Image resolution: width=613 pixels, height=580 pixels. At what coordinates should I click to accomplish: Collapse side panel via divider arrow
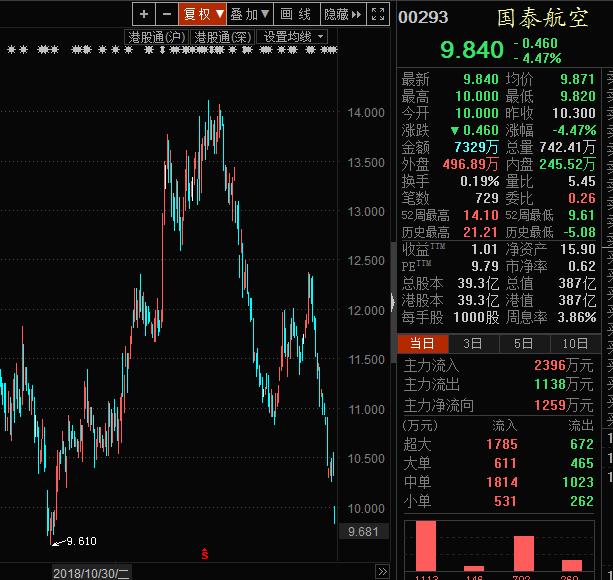click(393, 302)
